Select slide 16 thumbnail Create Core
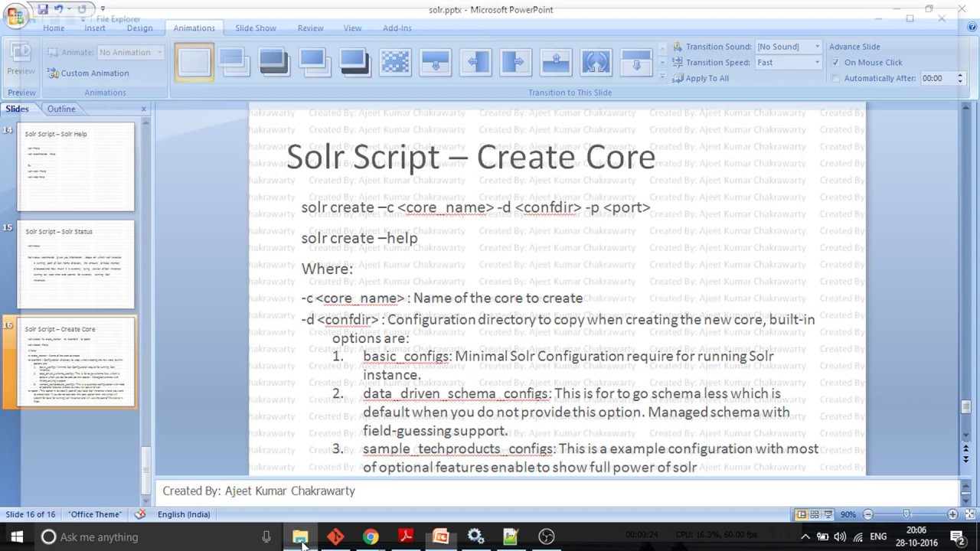980x551 pixels. 76,363
